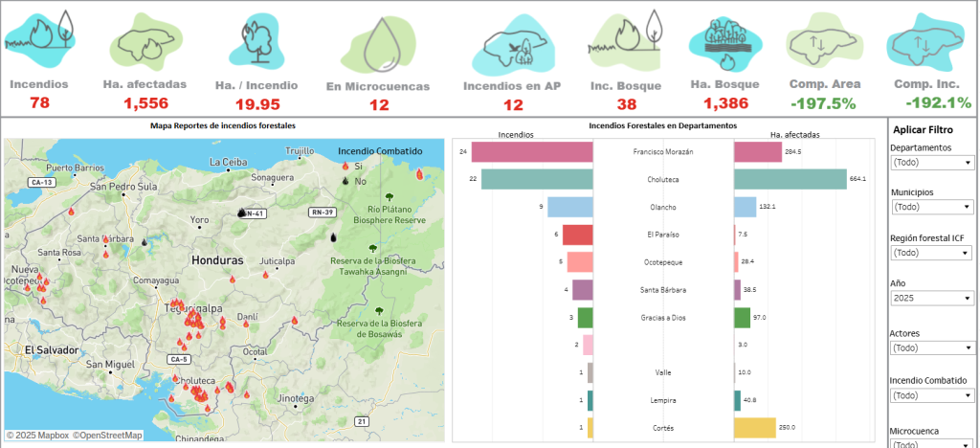Select Choluteca's teal Ha. afectadas bar
980x448 pixels.
click(x=791, y=179)
